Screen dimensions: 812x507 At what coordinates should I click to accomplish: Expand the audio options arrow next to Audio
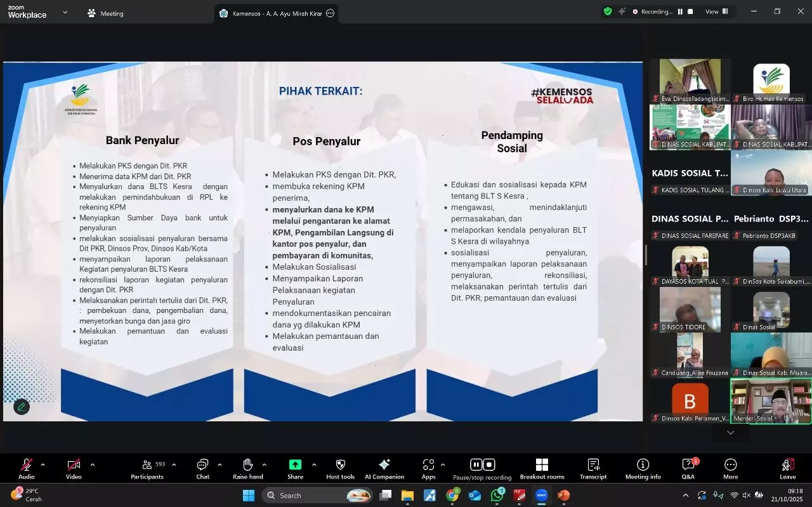pos(43,464)
